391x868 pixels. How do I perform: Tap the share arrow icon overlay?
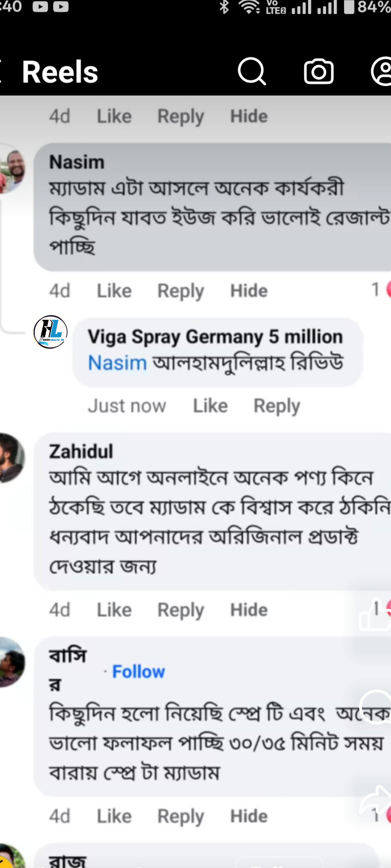pos(375,800)
